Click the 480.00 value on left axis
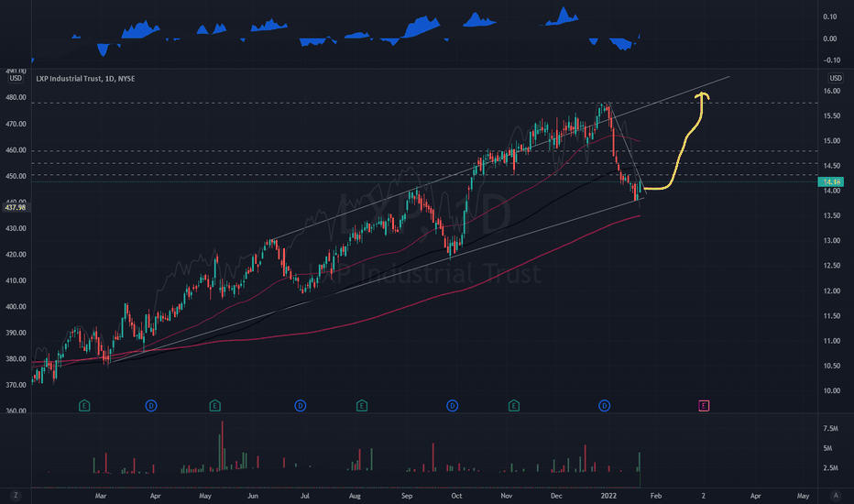 pos(16,97)
